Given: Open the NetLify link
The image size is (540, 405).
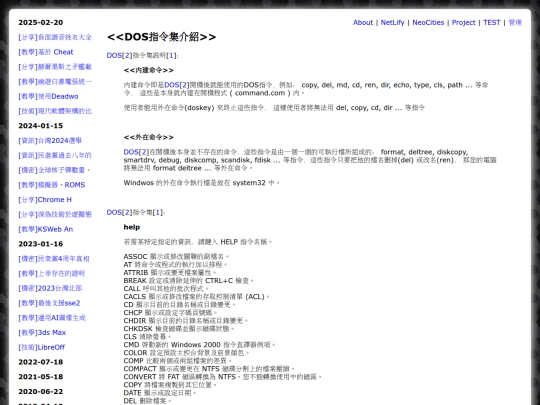Looking at the screenshot, I should [392, 22].
